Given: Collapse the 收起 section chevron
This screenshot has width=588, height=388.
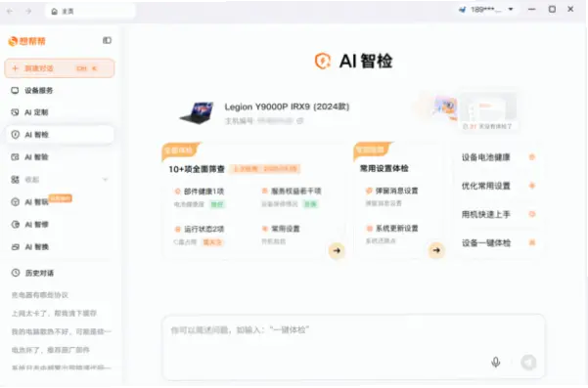Looking at the screenshot, I should (106, 180).
